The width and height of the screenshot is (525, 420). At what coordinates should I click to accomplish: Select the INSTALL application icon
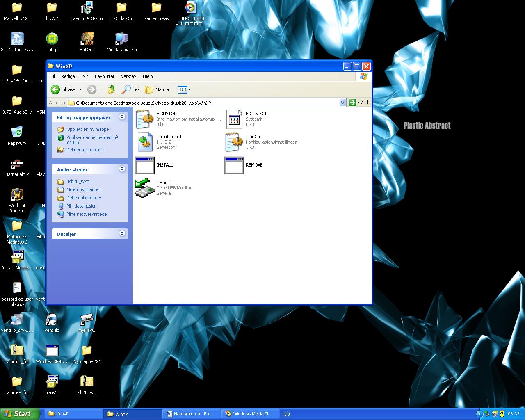(145, 165)
